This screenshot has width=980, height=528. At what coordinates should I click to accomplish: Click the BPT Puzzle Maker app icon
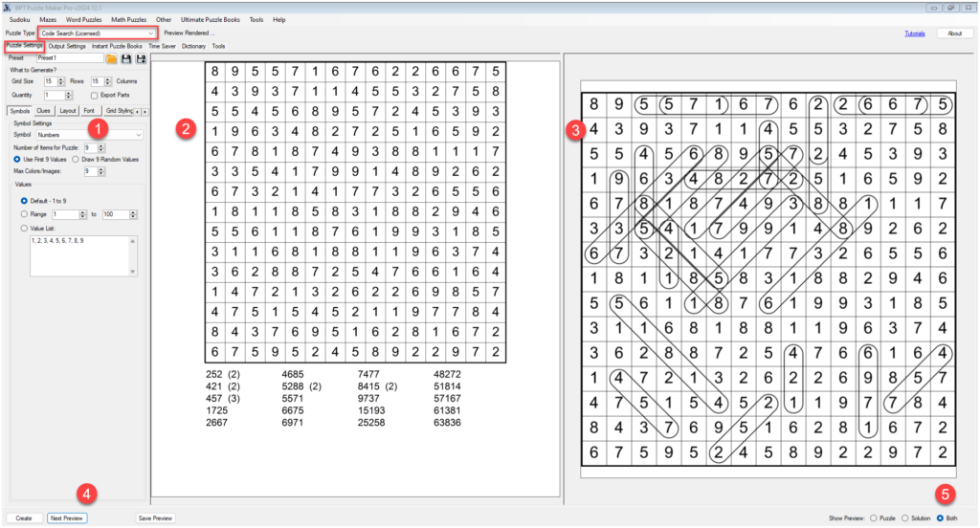pyautogui.click(x=9, y=6)
